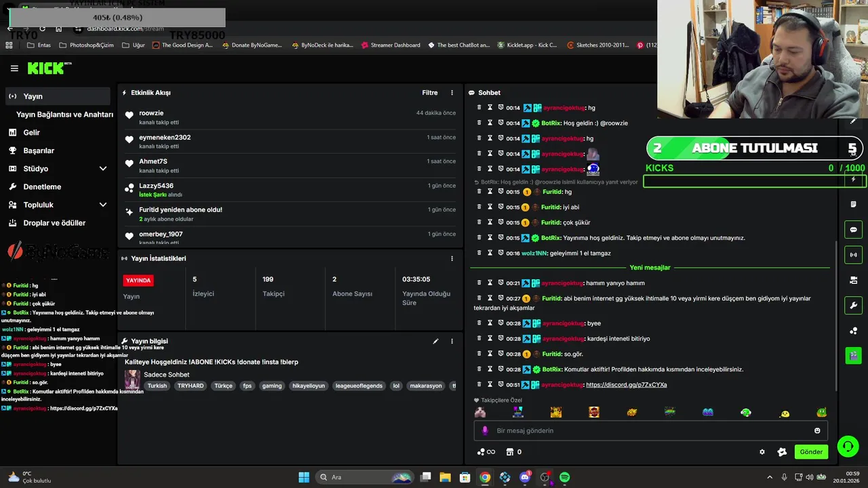Click the channel points infinity icon
868x488 pixels.
click(486, 452)
